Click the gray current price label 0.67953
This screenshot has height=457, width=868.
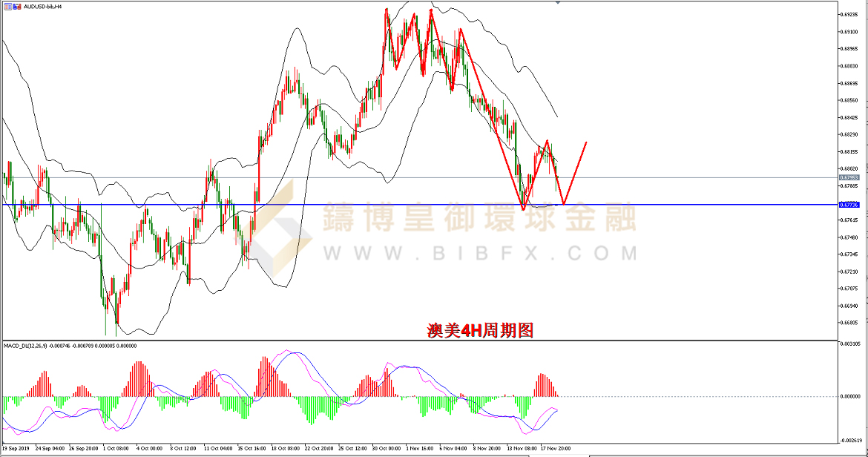tap(849, 178)
